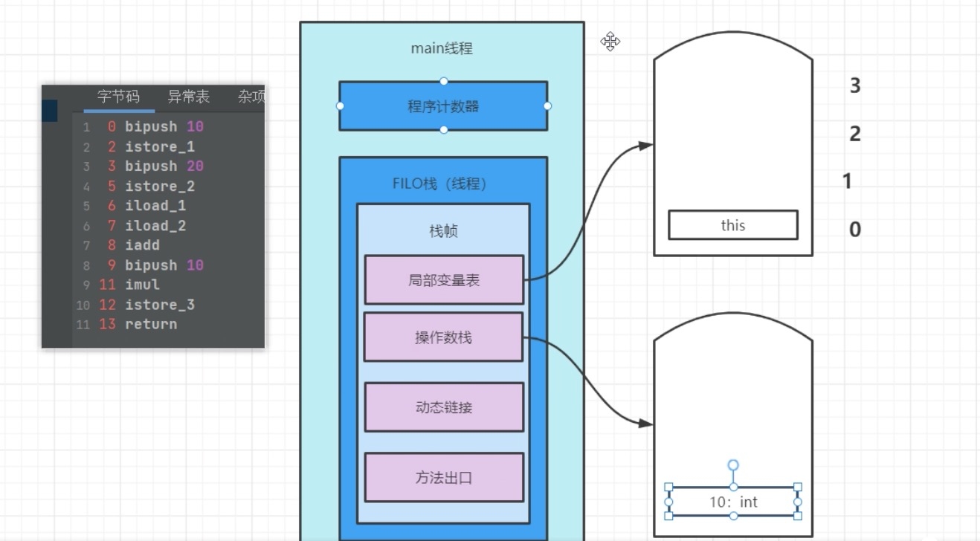
Task: Select the 程序计数器 blue block
Action: coord(443,106)
